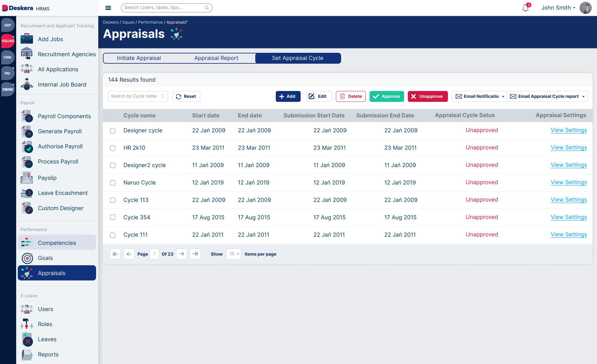Expand the Email Notification dropdown
This screenshot has width=597, height=364.
[503, 97]
